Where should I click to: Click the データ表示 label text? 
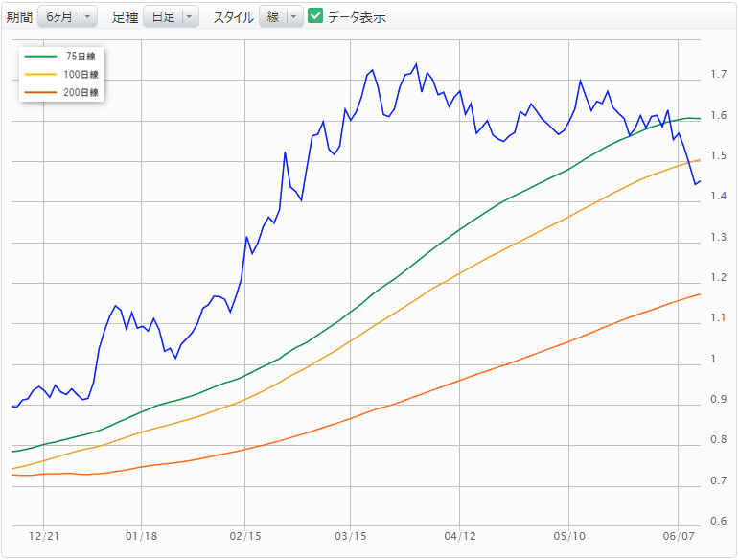coord(357,17)
